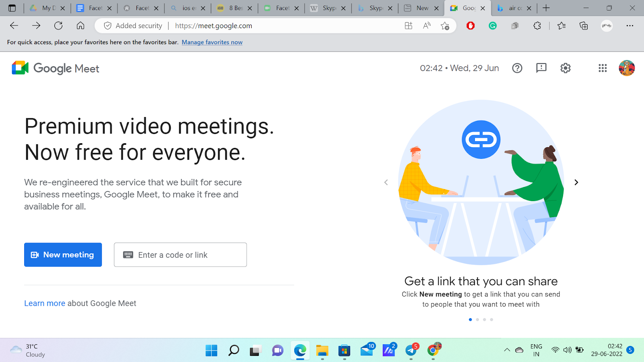Click the Google account profile picture

[x=627, y=68]
